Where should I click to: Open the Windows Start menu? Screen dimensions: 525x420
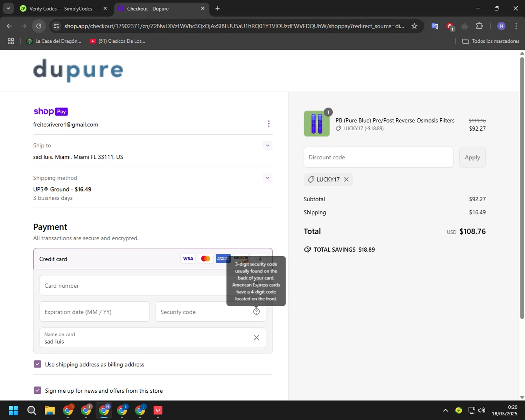point(14,410)
